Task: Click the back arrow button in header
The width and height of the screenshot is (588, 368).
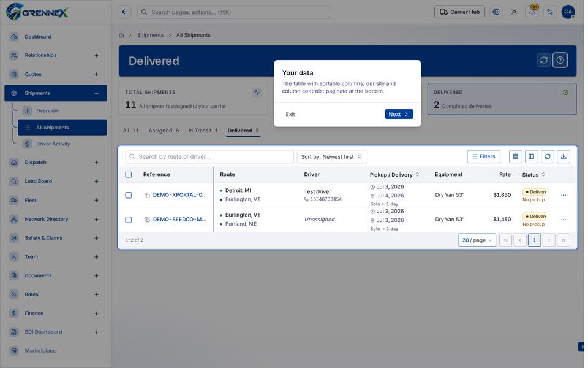Action: 124,12
